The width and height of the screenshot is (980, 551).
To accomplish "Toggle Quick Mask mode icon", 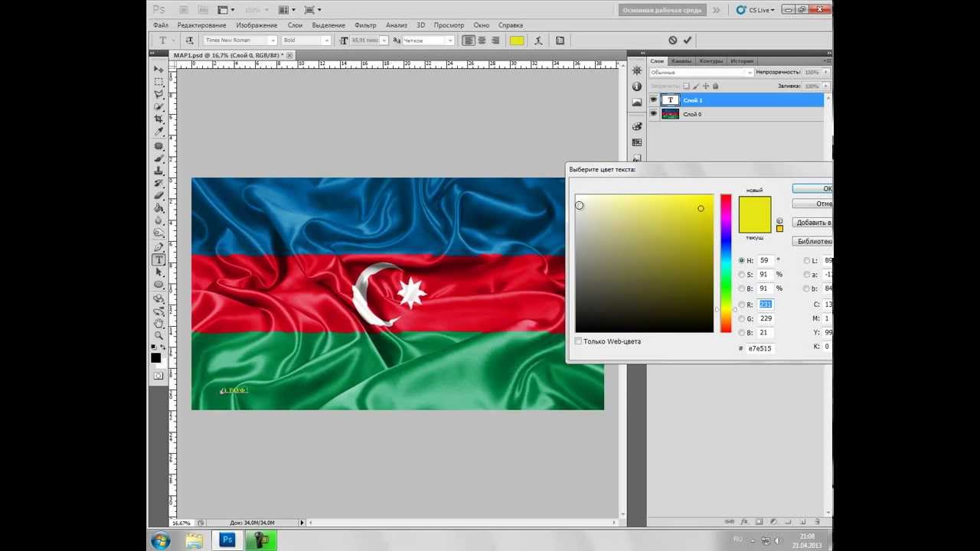I will pos(158,376).
